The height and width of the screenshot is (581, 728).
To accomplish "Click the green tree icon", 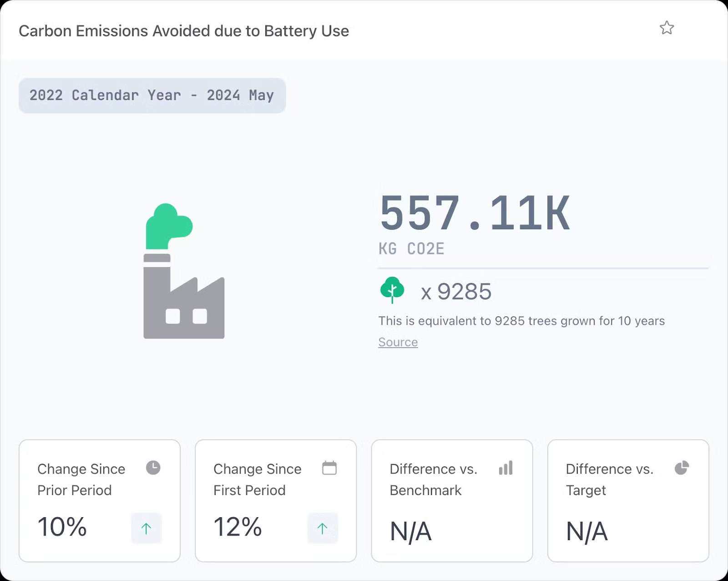I will tap(392, 290).
